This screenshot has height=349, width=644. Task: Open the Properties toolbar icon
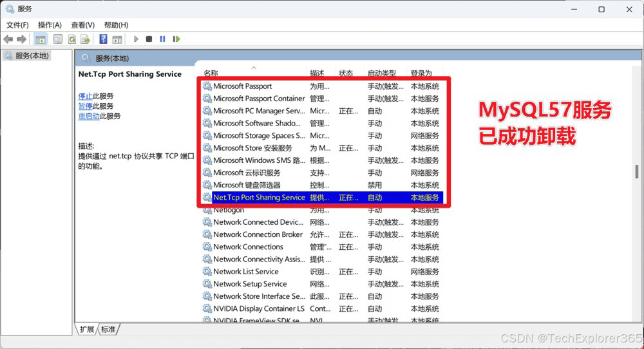[x=58, y=39]
